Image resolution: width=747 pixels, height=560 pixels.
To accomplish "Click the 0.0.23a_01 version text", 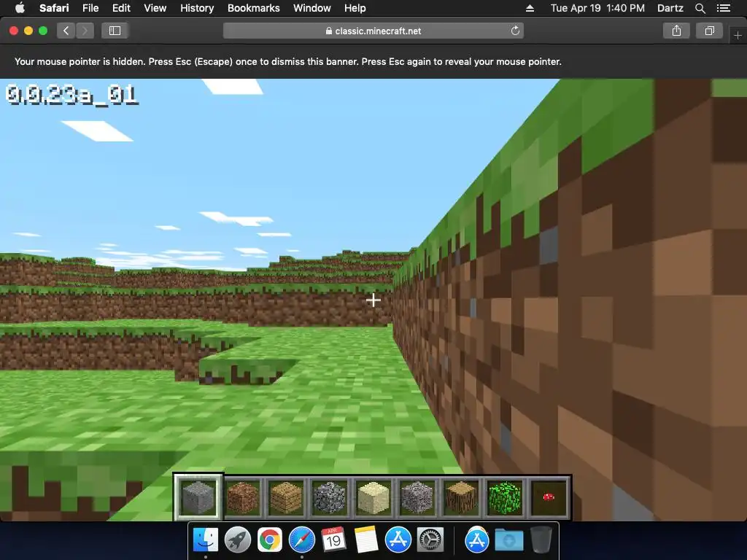I will [72, 96].
